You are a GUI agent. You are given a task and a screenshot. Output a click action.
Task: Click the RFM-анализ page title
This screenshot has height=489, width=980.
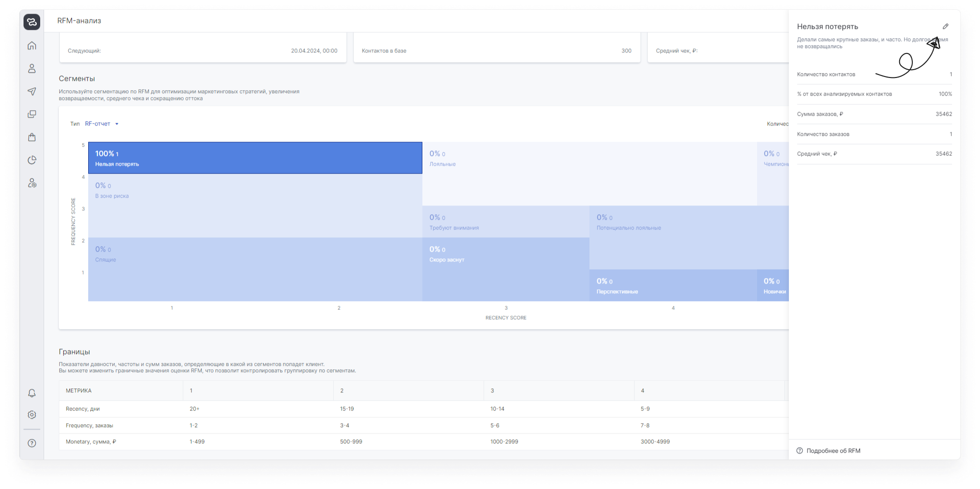tap(79, 21)
